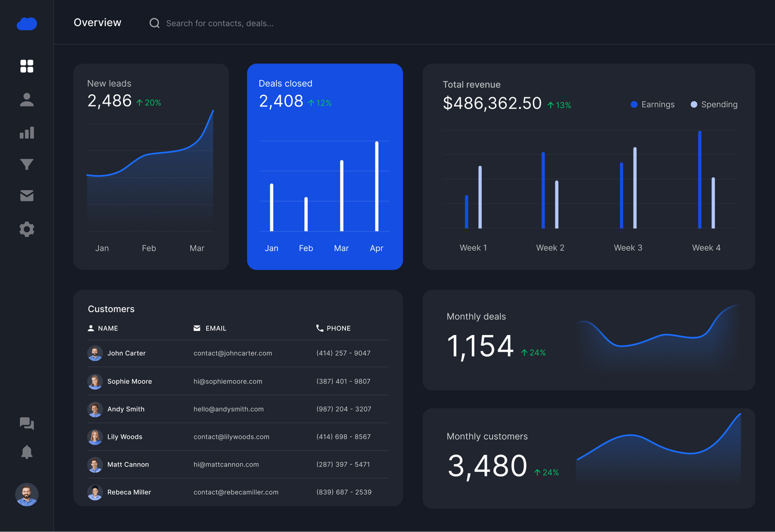Sort customers by the EMAIL column header
The height and width of the screenshot is (532, 775).
[x=216, y=328]
